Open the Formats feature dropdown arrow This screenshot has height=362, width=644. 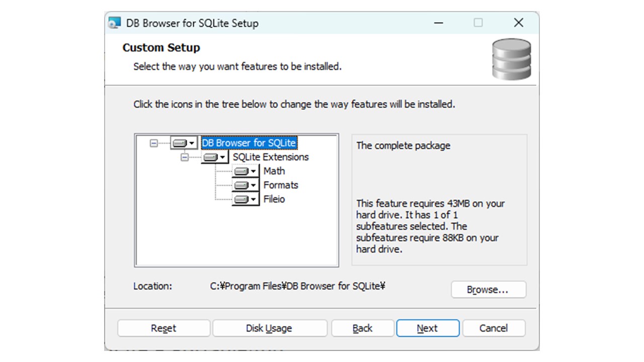point(254,185)
